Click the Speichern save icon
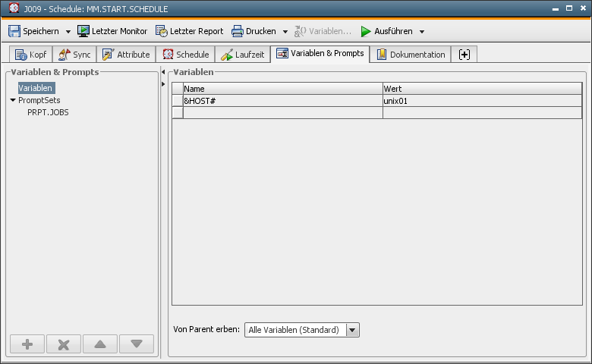The height and width of the screenshot is (364, 592). 14,31
